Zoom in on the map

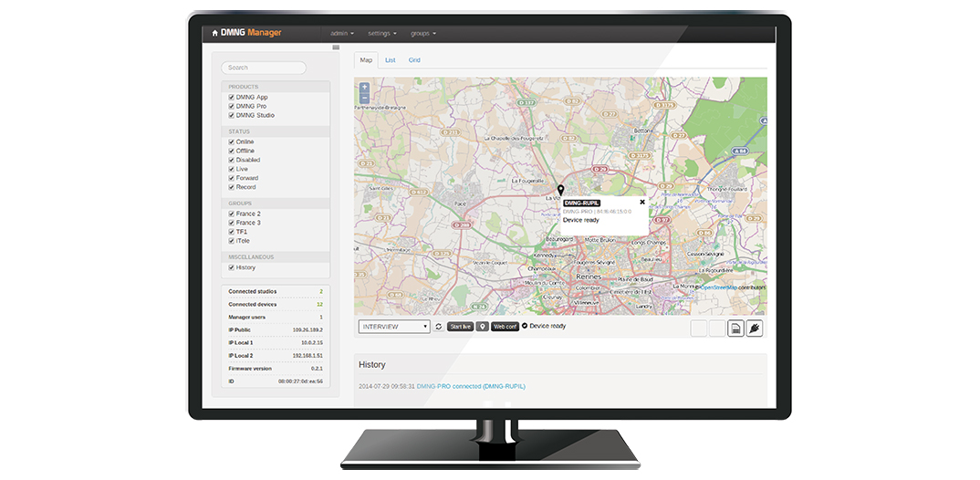(x=364, y=88)
